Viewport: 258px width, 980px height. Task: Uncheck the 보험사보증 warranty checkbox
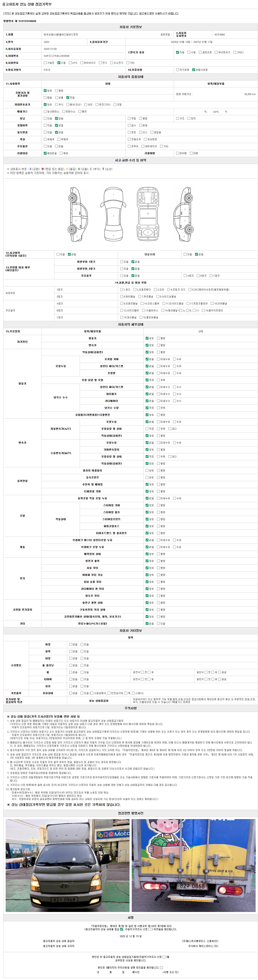(x=194, y=70)
